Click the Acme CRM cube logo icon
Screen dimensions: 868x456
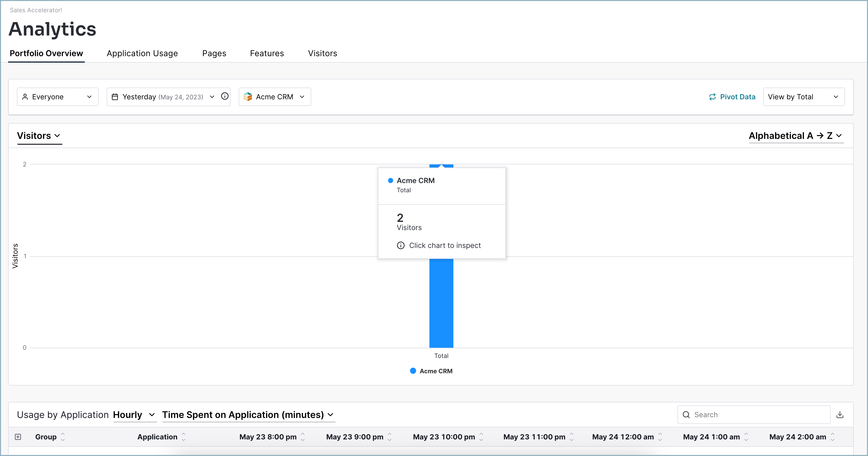pos(248,97)
